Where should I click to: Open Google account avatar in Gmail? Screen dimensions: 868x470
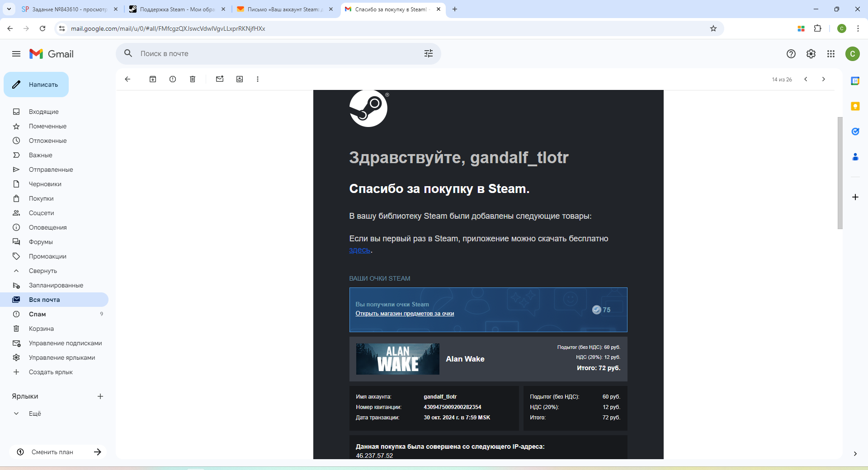853,54
